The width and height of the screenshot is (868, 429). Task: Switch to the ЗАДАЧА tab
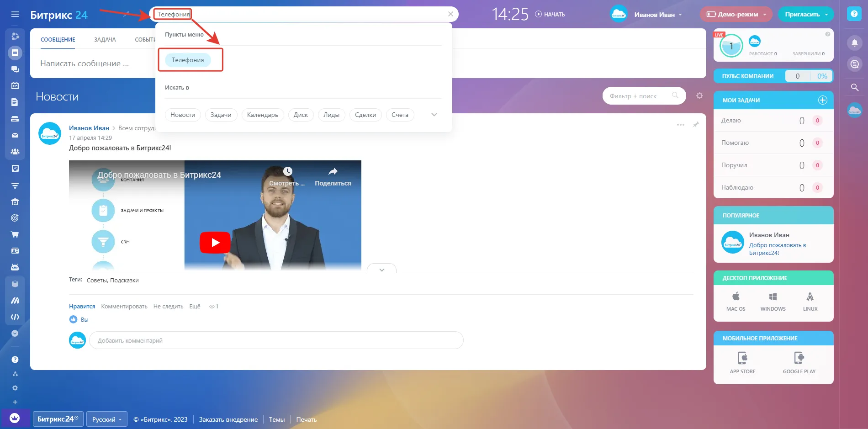point(105,40)
